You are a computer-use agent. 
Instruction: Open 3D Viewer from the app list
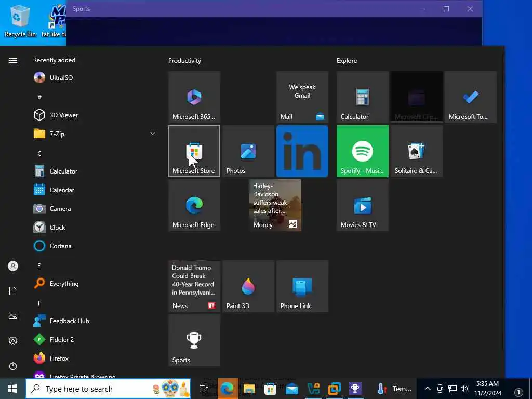click(x=95, y=115)
